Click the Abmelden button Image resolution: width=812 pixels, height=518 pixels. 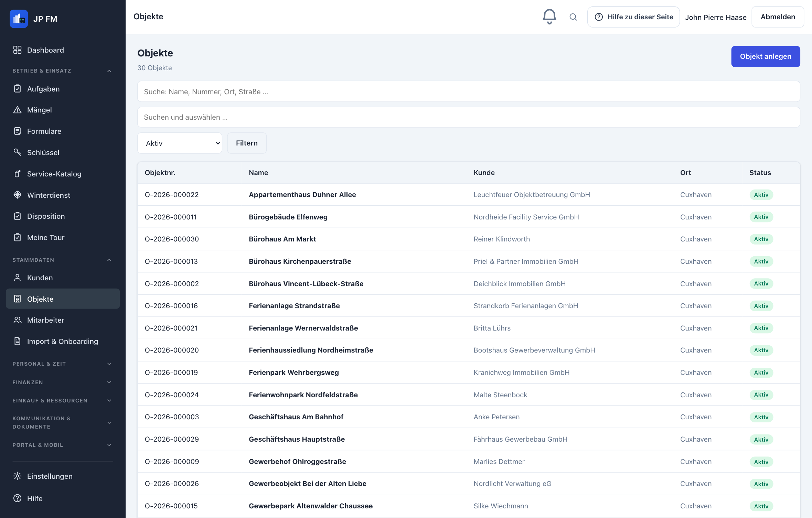pyautogui.click(x=778, y=17)
